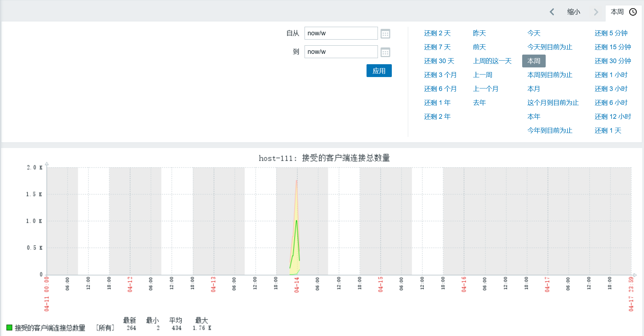Choose 还剩 2 年 range
644x336 pixels.
(437, 117)
